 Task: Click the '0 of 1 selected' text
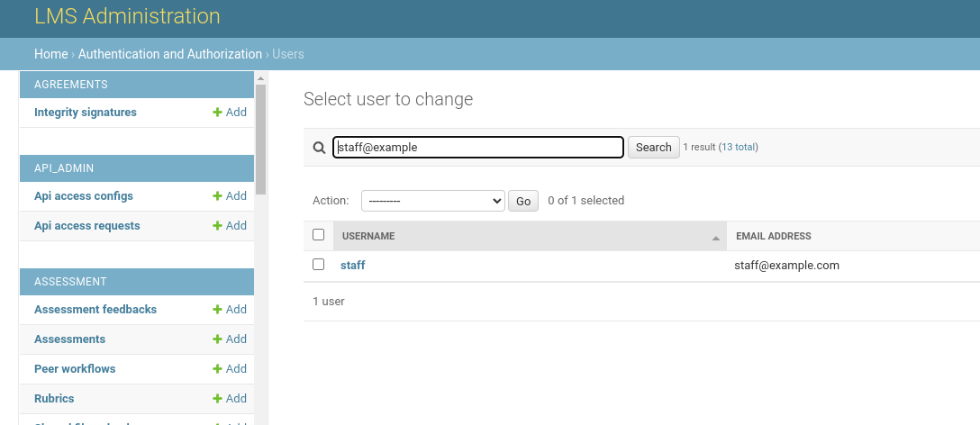coord(586,201)
